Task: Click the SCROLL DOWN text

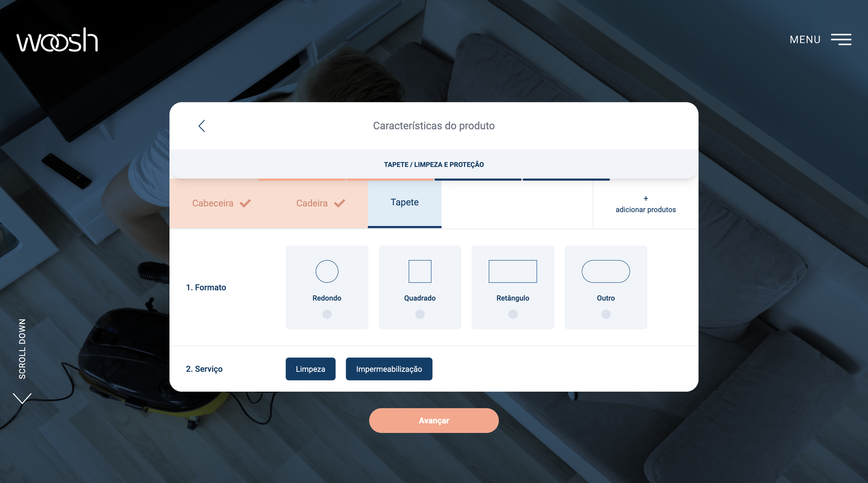Action: [22, 349]
